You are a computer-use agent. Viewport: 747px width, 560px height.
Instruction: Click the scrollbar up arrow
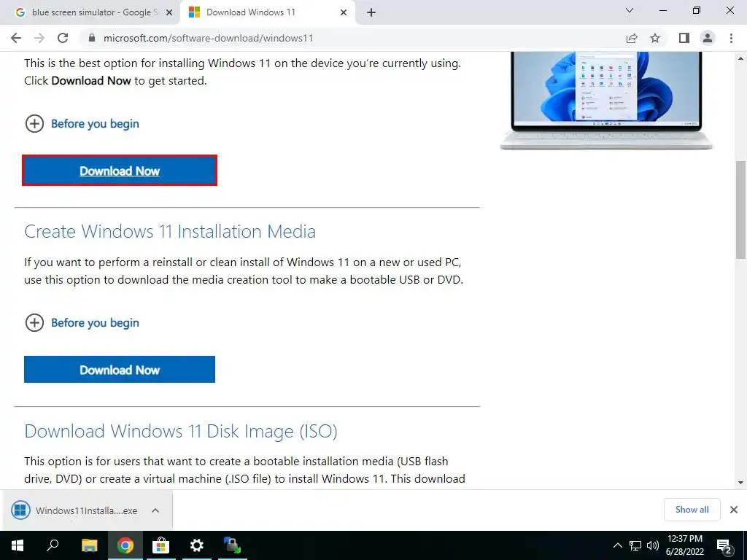[740, 58]
